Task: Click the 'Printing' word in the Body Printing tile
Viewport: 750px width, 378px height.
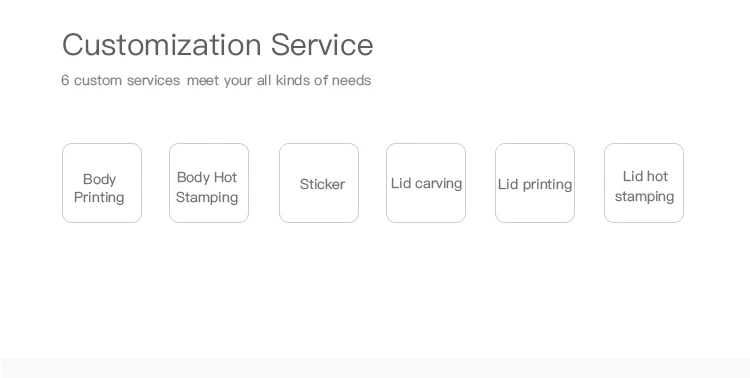Action: point(99,197)
